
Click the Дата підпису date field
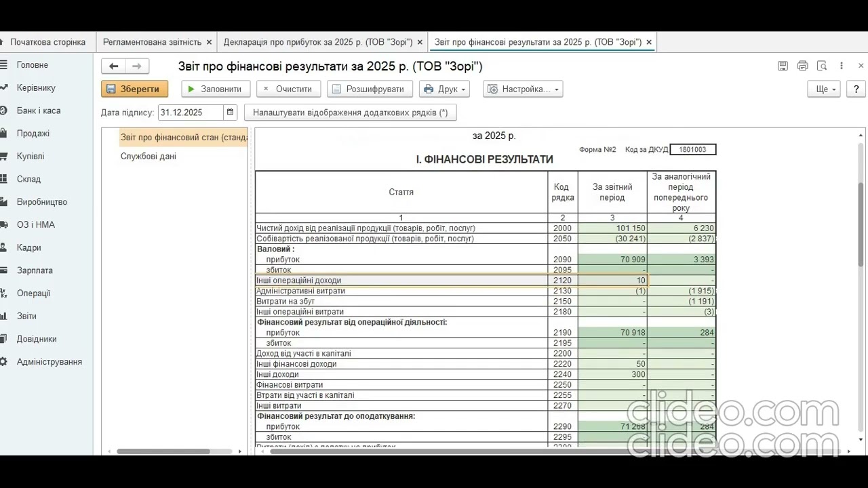[191, 113]
